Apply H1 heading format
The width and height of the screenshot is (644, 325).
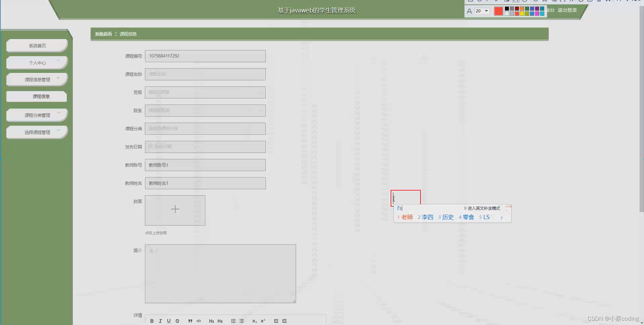tap(211, 321)
